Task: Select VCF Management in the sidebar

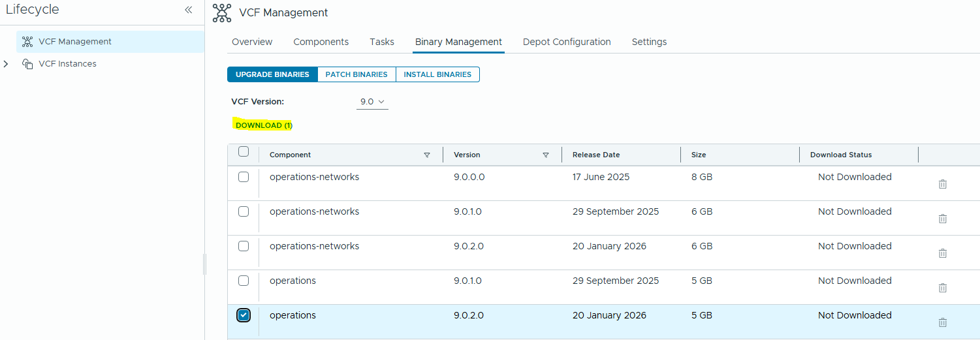Action: [x=74, y=41]
